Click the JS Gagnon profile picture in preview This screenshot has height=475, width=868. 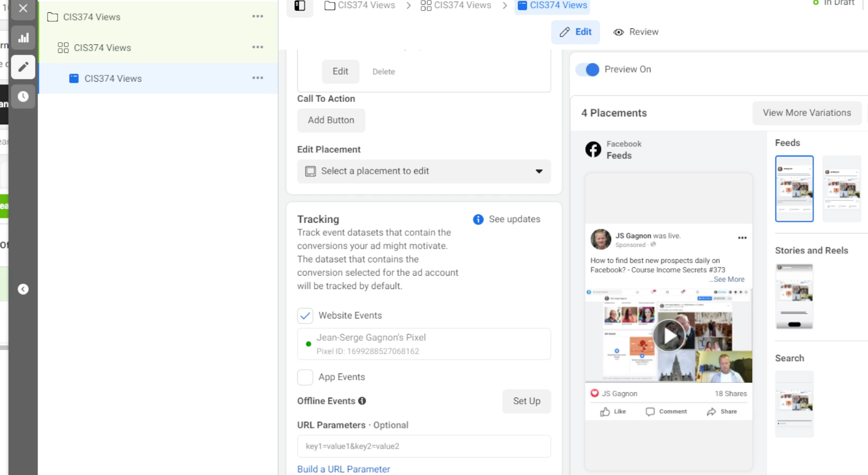tap(601, 239)
